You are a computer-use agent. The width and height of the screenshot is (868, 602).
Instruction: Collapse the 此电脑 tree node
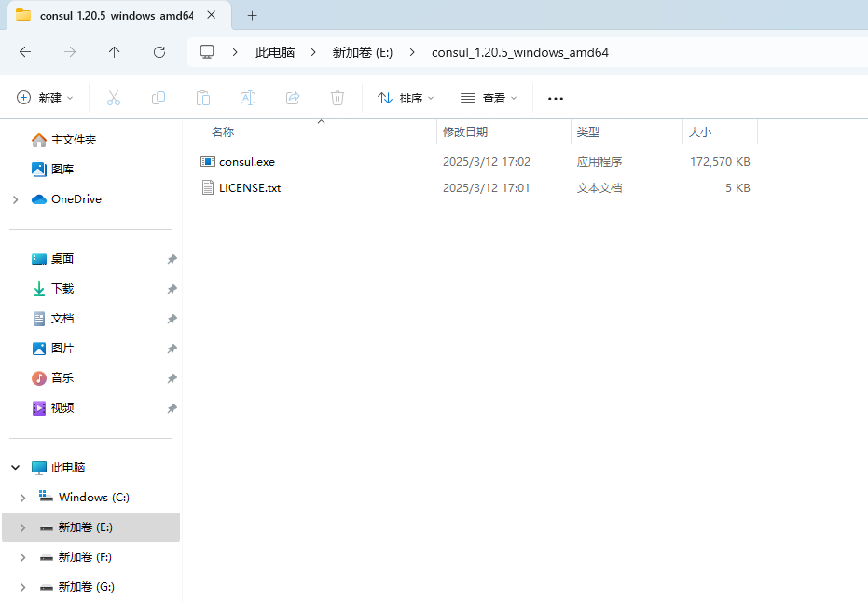tap(15, 468)
